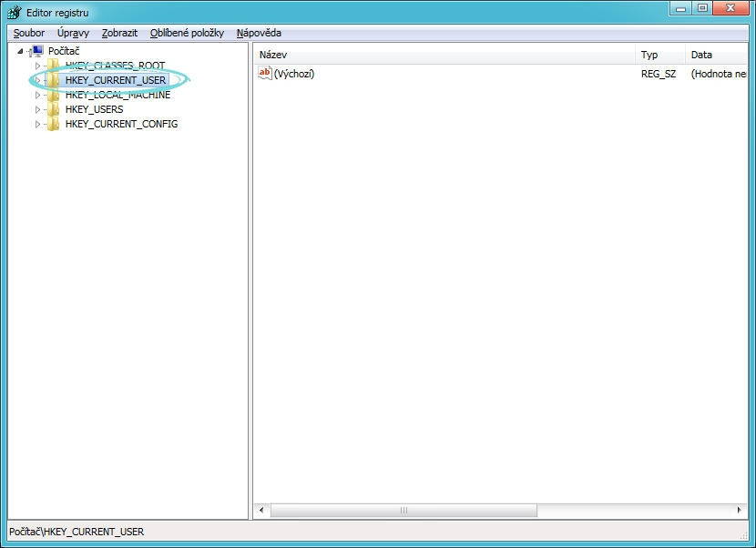Click the HKEY_USERS folder icon
This screenshot has width=756, height=548.
[54, 109]
